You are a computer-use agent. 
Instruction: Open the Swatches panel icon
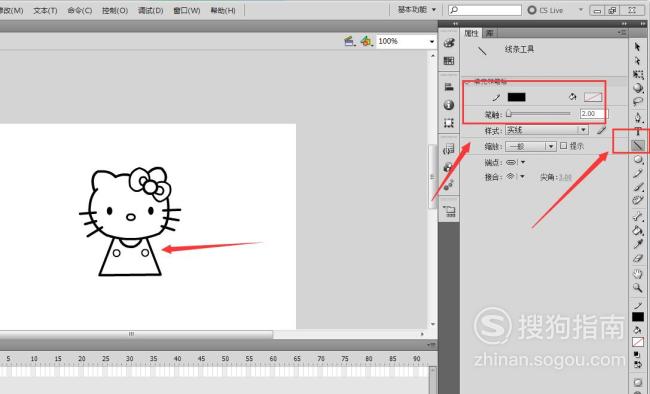(449, 61)
